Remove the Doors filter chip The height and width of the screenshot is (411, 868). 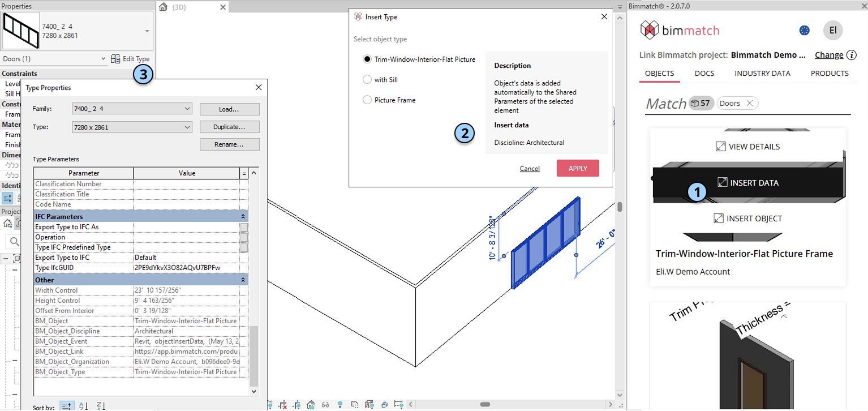point(749,103)
